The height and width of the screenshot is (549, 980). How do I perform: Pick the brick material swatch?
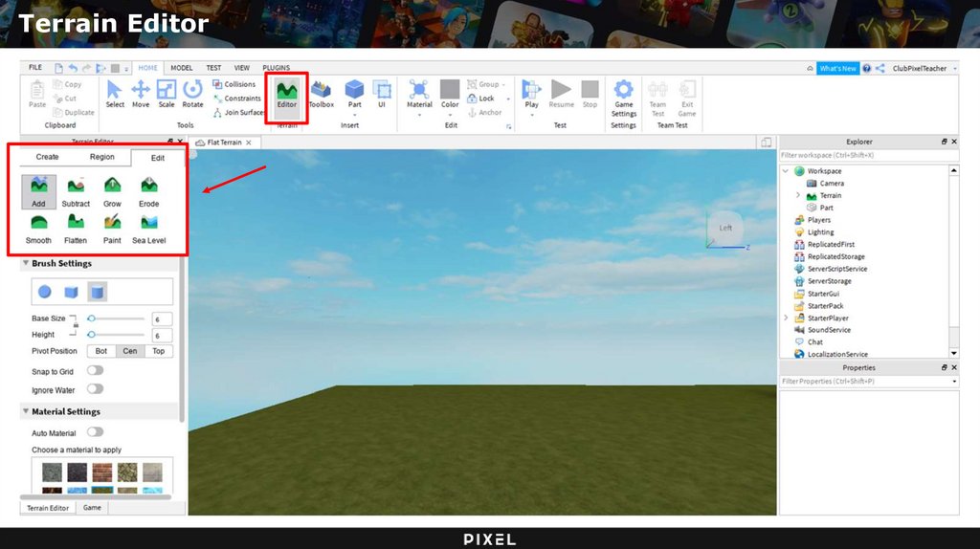point(101,472)
